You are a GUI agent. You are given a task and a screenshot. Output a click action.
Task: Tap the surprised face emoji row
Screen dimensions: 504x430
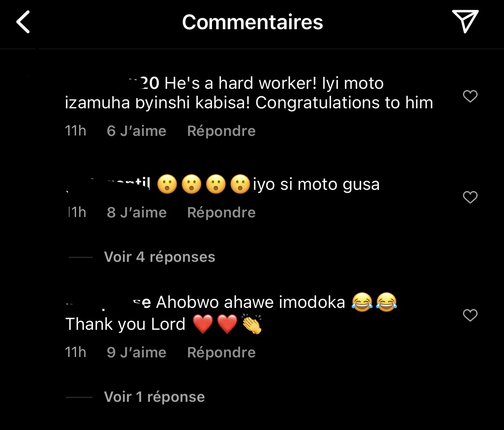[x=203, y=185]
